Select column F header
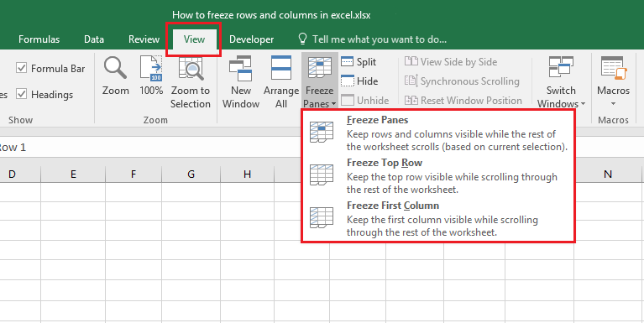This screenshot has height=323, width=644. tap(134, 174)
